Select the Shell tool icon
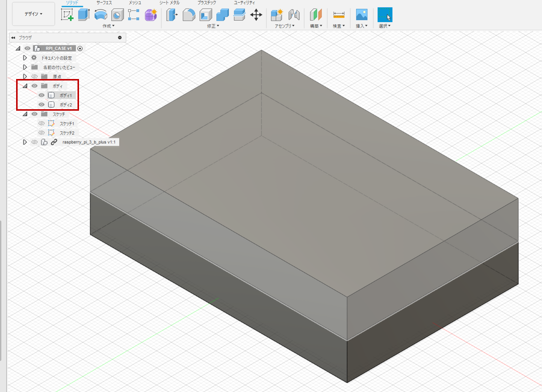542x392 pixels. pos(206,15)
